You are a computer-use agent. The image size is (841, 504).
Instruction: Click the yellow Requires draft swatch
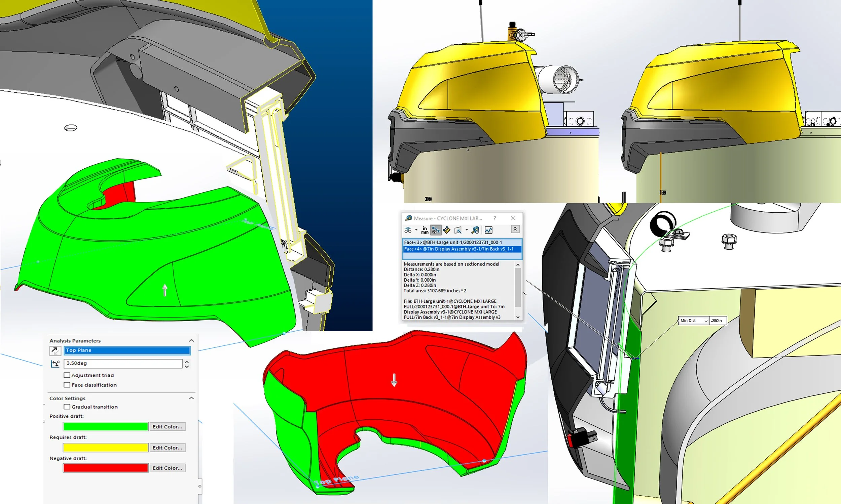(106, 448)
